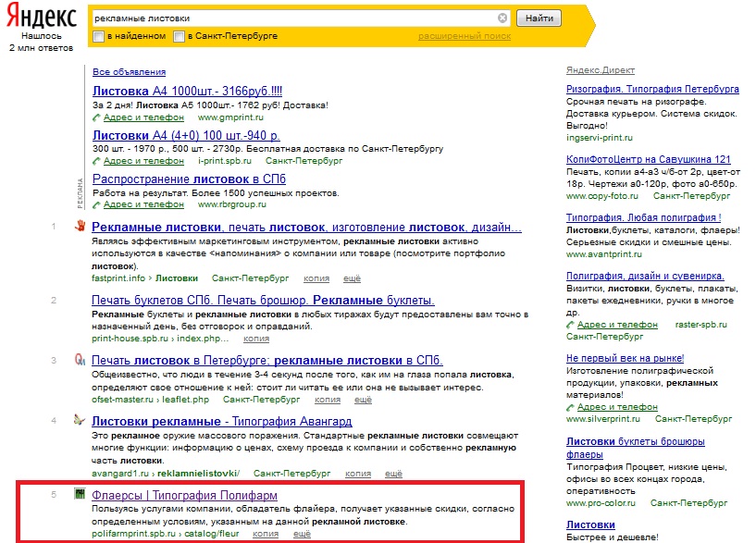Click phone icon next to www.gmprint.ru
This screenshot has height=543, width=756.
click(x=96, y=117)
